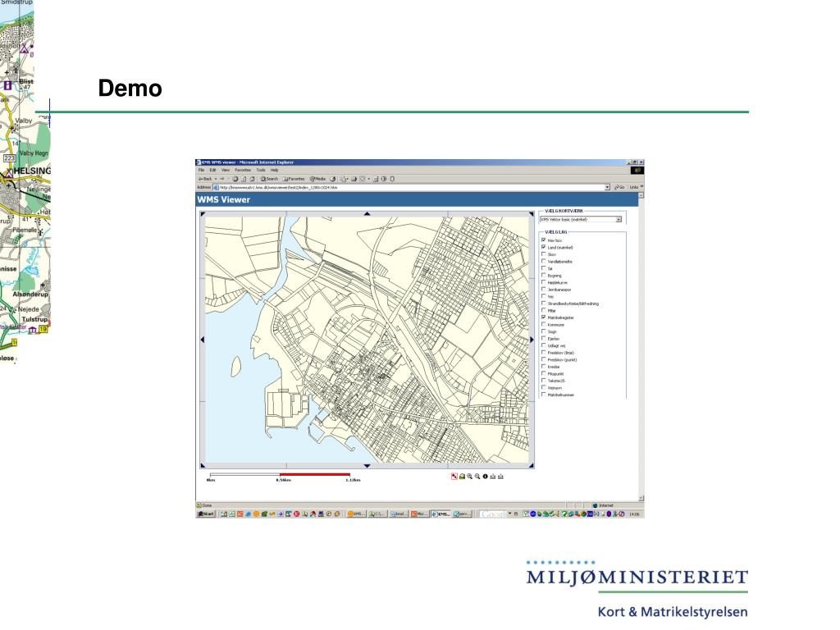
Task: Open the Help menu
Action: [x=274, y=170]
